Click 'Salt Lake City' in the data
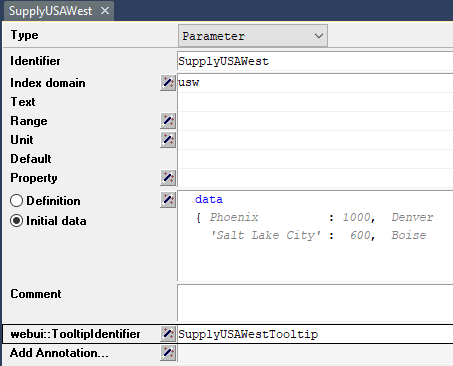453x366 pixels. [265, 235]
